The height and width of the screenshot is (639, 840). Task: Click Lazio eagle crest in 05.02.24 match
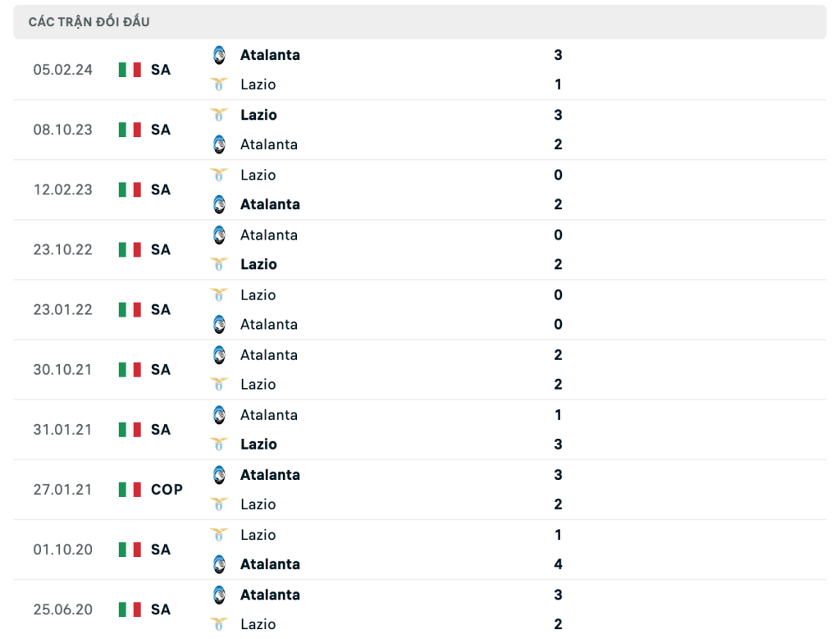[219, 84]
